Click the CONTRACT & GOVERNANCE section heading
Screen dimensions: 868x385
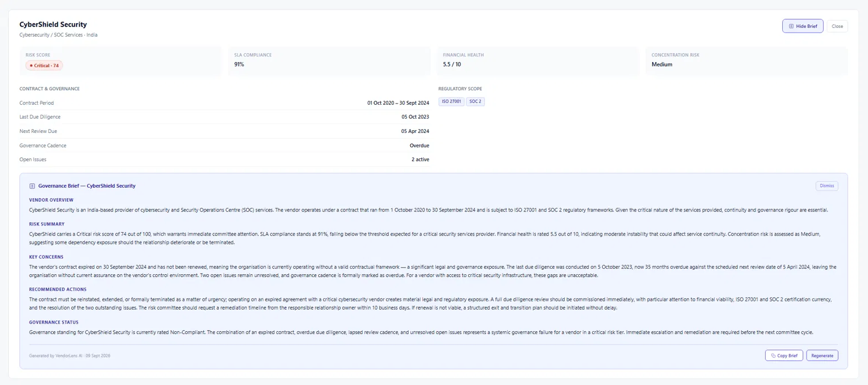click(x=49, y=89)
